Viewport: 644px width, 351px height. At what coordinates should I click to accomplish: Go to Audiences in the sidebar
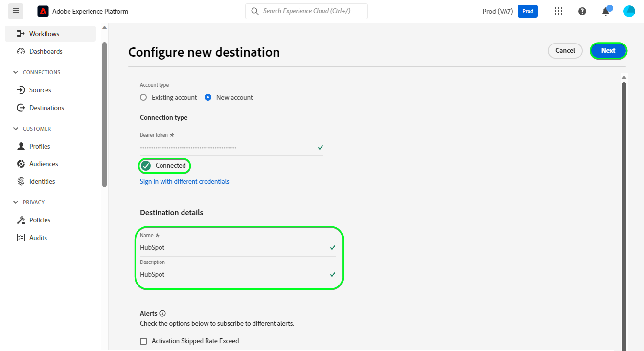[x=44, y=164]
